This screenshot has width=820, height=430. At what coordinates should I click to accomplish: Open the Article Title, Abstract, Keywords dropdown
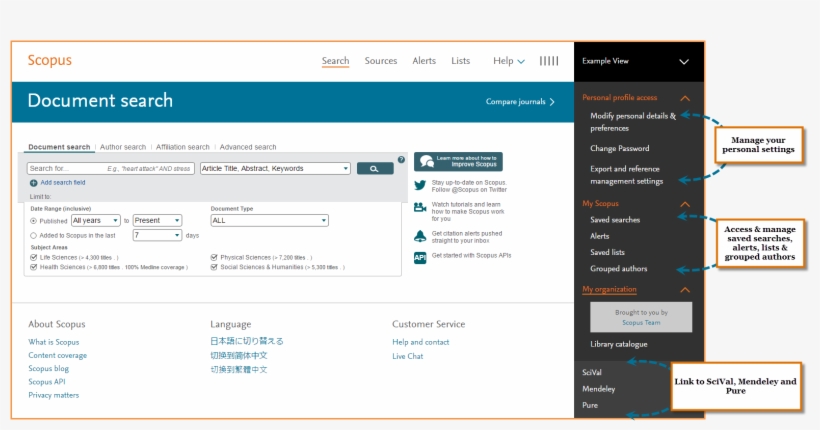click(275, 168)
